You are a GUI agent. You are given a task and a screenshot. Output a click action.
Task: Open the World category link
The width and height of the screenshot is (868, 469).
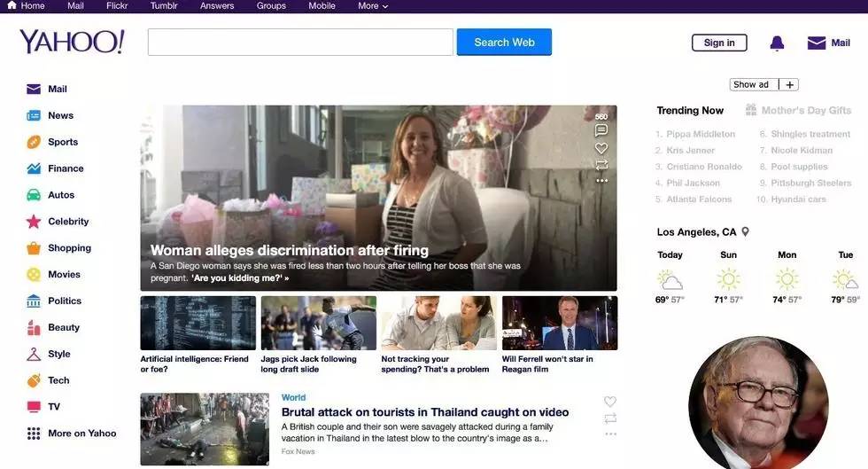click(x=293, y=397)
